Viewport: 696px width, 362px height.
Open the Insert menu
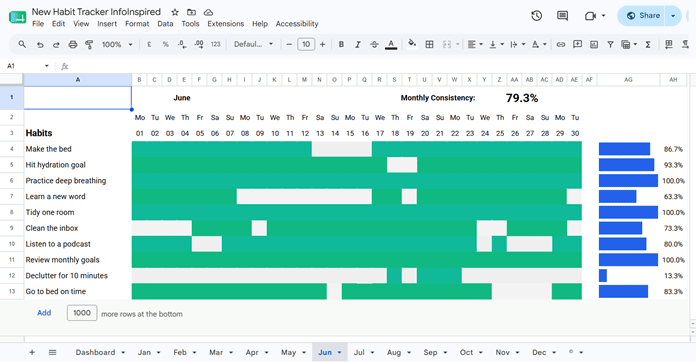[107, 24]
